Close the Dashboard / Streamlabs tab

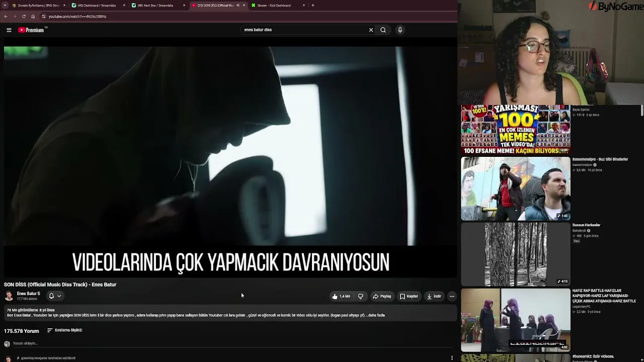[x=124, y=6]
